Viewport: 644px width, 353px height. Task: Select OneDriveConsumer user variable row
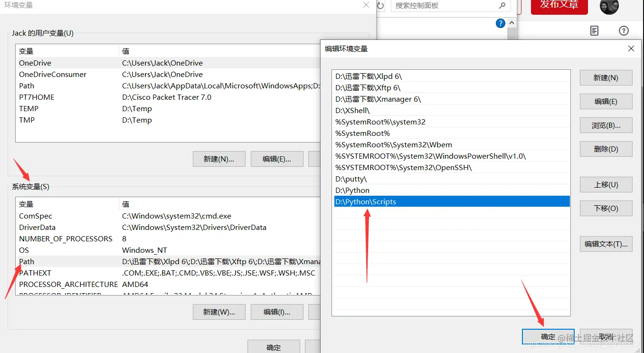[x=168, y=74]
